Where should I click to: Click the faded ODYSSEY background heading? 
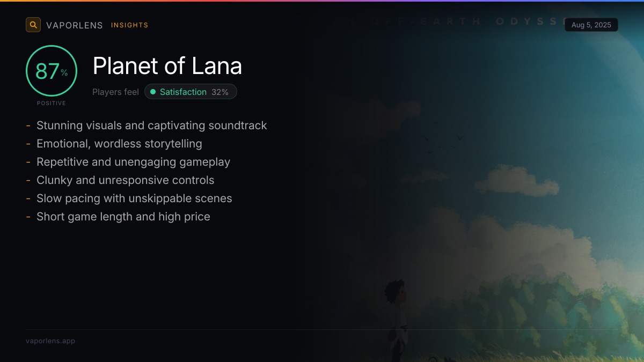click(529, 22)
